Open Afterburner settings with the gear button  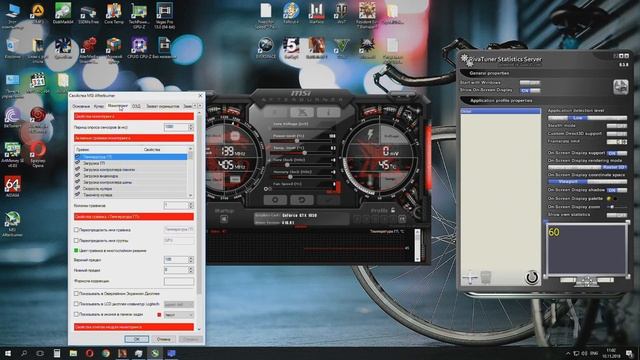tap(275, 200)
